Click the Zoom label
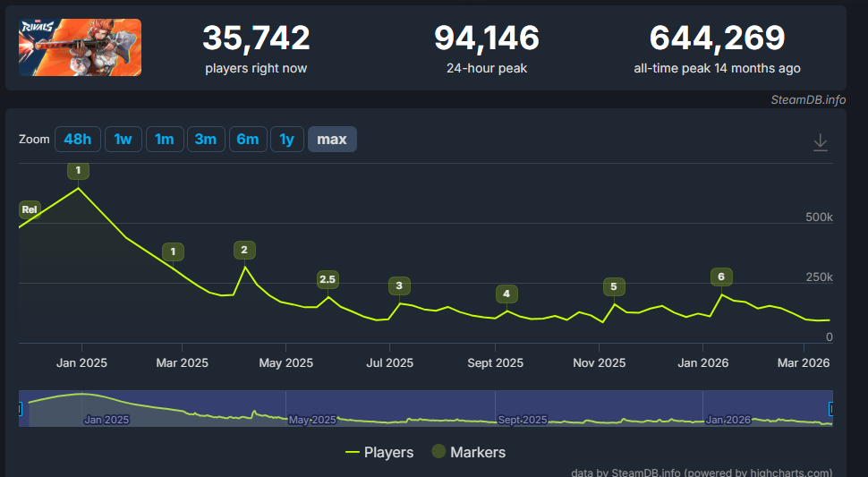 [34, 139]
